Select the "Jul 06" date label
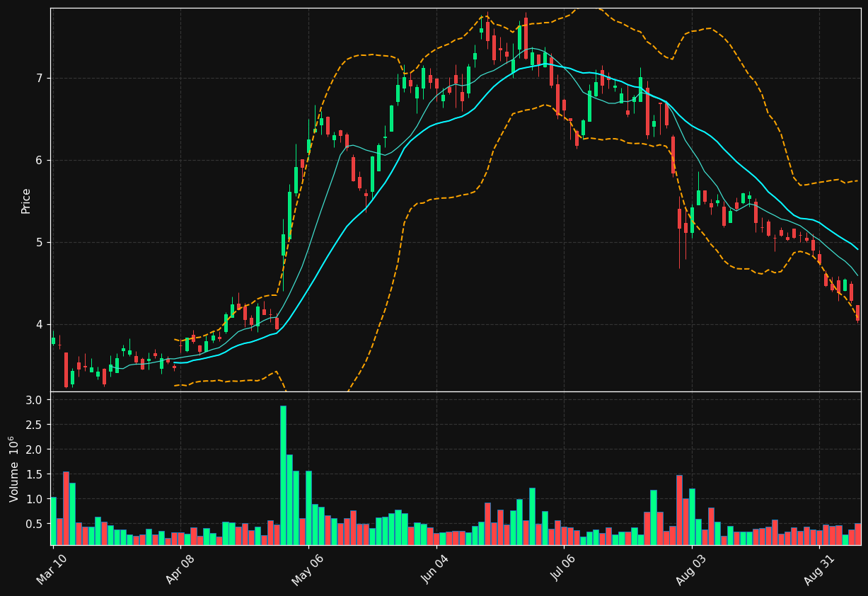This screenshot has height=596, width=868. pyautogui.click(x=564, y=569)
